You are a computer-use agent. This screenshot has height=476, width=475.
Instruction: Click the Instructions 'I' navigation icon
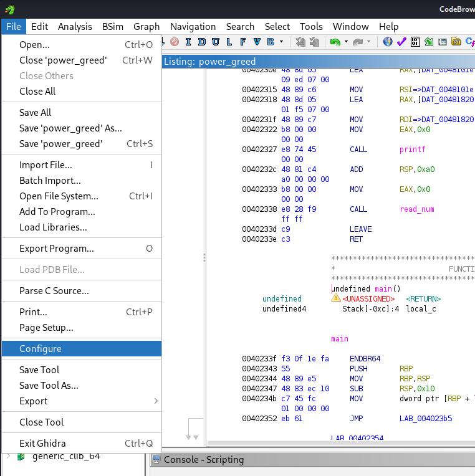(x=187, y=42)
